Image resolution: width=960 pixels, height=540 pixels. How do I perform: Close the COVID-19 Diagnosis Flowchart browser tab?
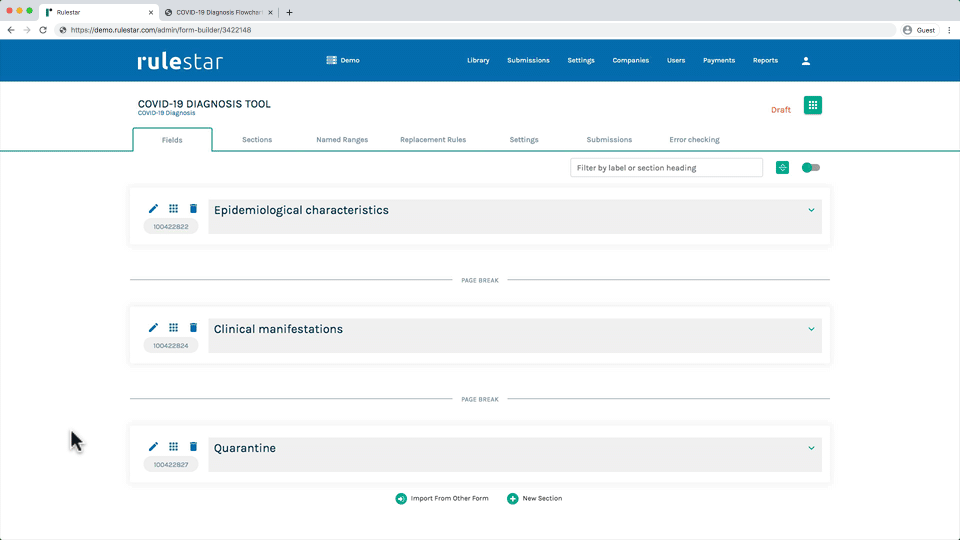pos(270,12)
